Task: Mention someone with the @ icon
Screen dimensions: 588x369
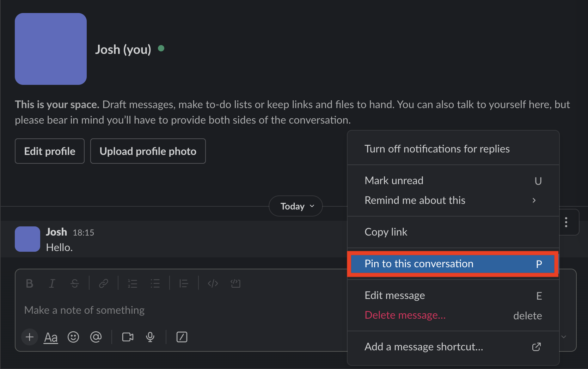Action: pyautogui.click(x=96, y=337)
